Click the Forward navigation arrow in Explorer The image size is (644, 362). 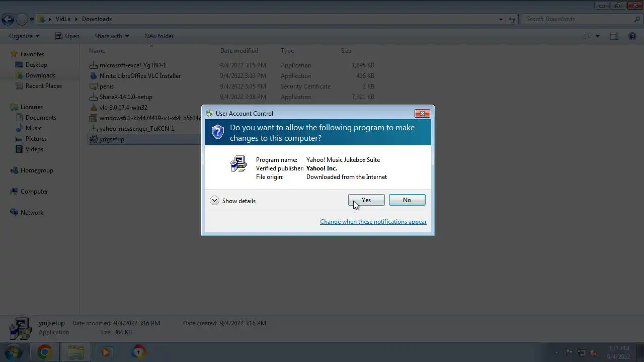[22, 20]
